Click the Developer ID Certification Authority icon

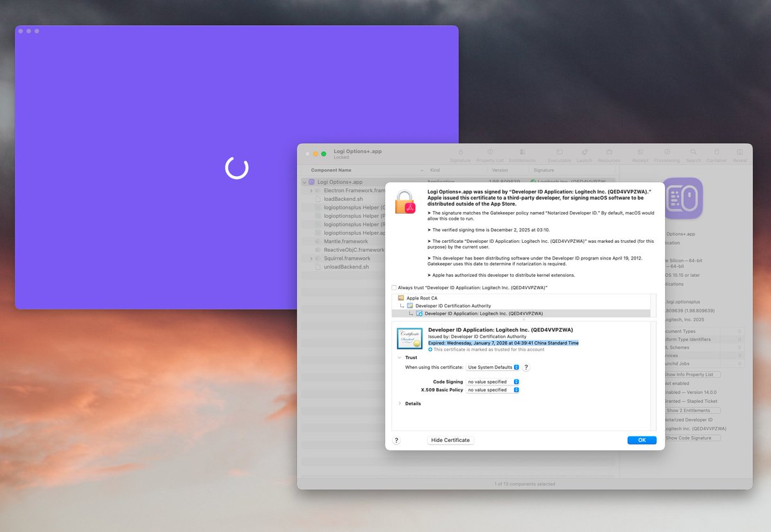(410, 306)
